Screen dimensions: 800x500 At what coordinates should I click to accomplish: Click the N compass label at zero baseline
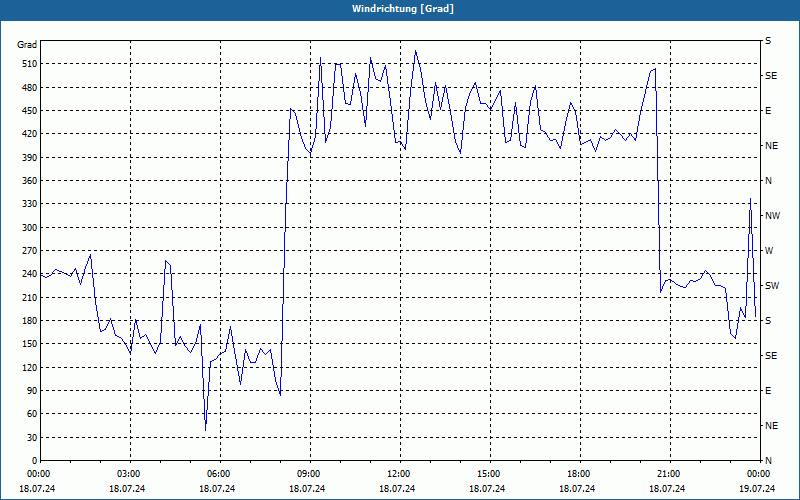tap(768, 461)
